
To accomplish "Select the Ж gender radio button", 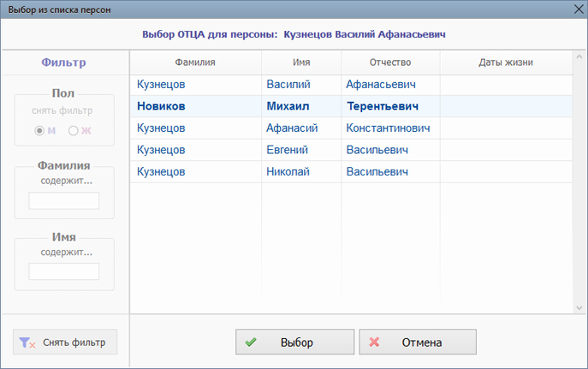I will coord(73,130).
